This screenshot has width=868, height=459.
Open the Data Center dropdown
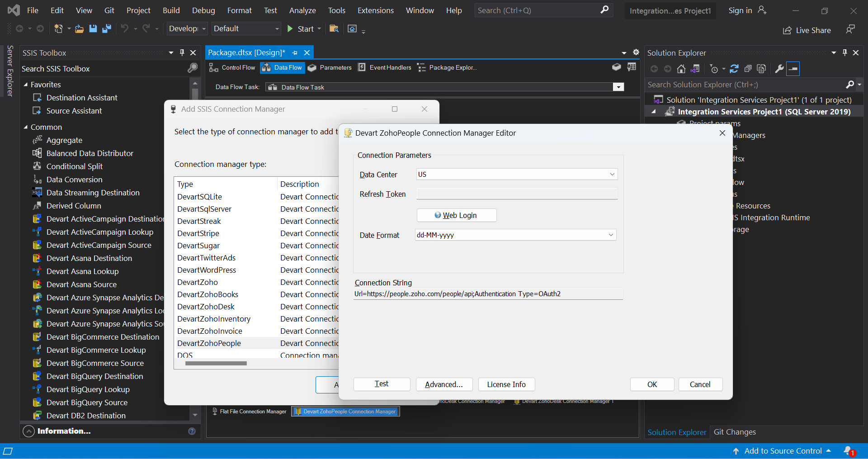tap(612, 174)
